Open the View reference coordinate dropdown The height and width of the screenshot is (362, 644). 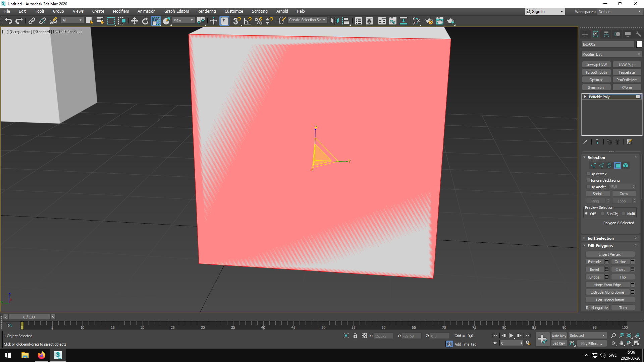pos(183,20)
